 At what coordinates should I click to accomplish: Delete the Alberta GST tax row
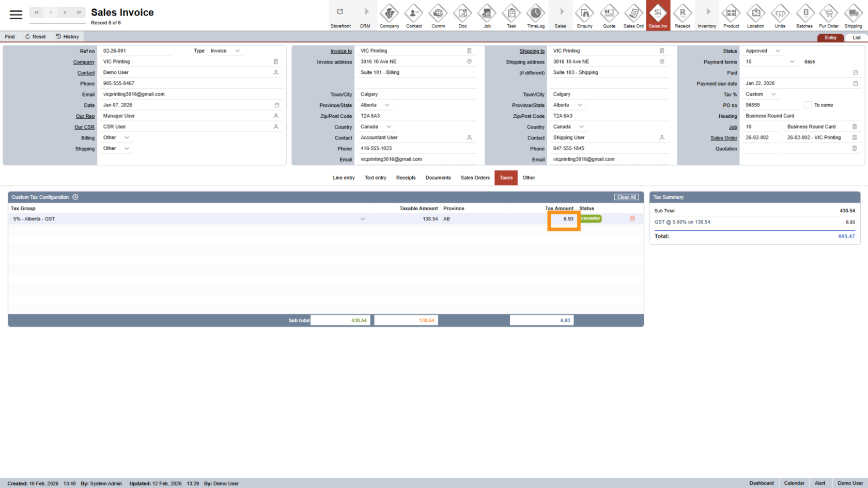pyautogui.click(x=632, y=218)
